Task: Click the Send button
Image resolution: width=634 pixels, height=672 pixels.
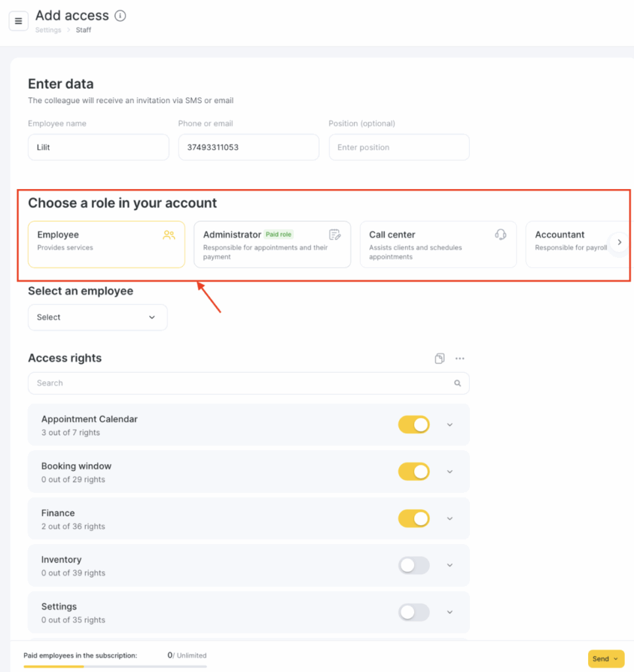Action: coord(606,659)
